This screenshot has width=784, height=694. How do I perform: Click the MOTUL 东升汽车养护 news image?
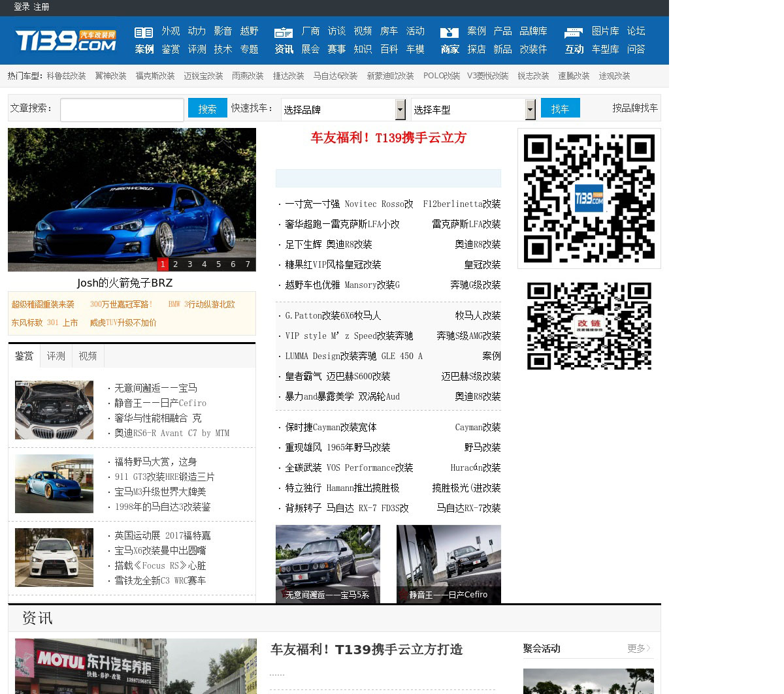click(136, 666)
